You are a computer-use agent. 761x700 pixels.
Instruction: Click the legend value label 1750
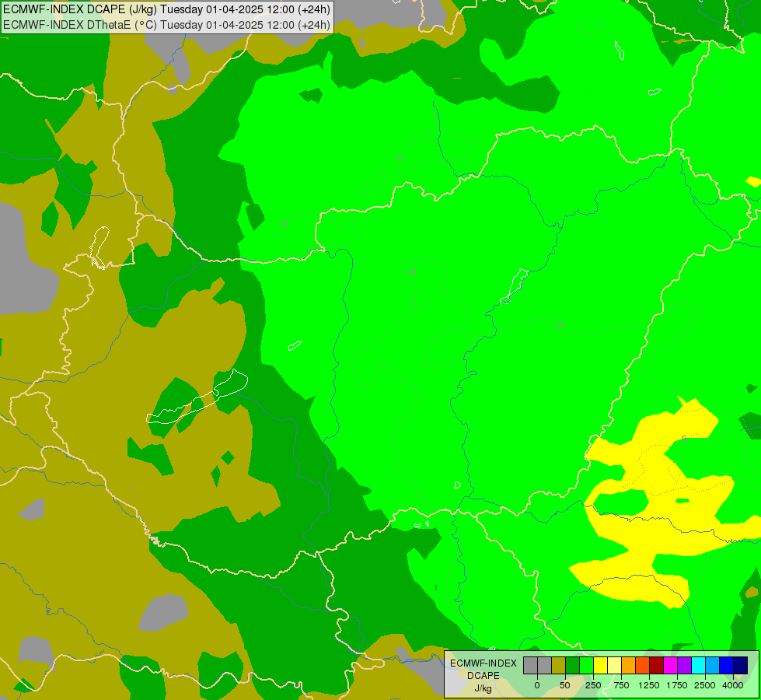677,685
